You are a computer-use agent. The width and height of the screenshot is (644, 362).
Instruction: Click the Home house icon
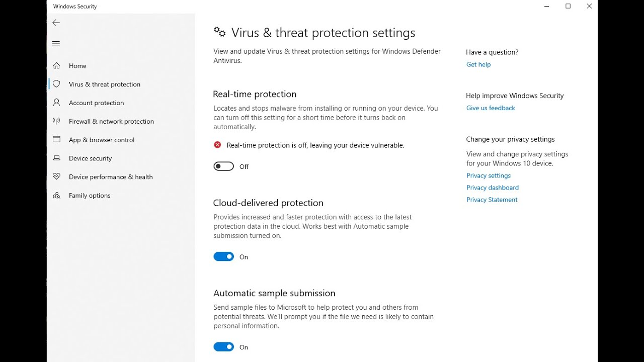pyautogui.click(x=56, y=66)
